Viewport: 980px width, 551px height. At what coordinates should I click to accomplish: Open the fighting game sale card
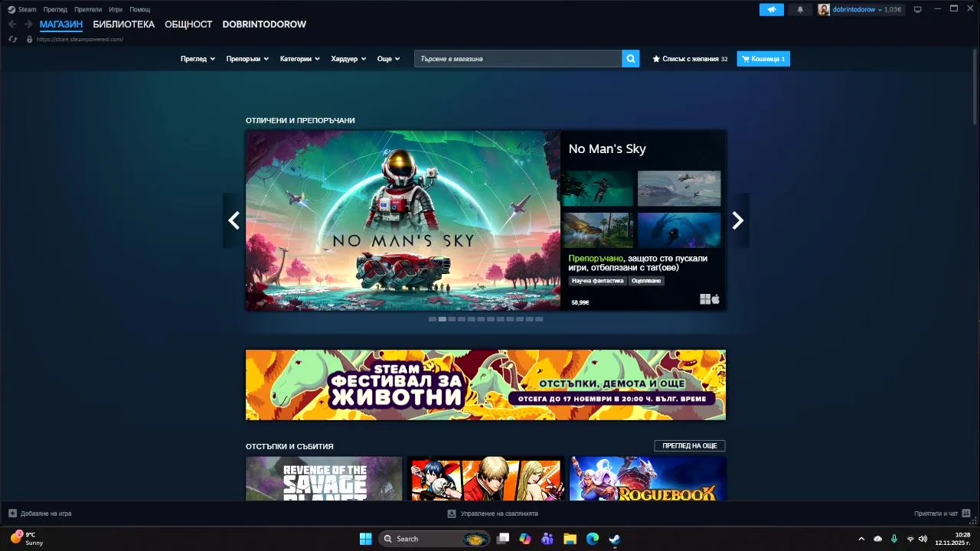485,479
